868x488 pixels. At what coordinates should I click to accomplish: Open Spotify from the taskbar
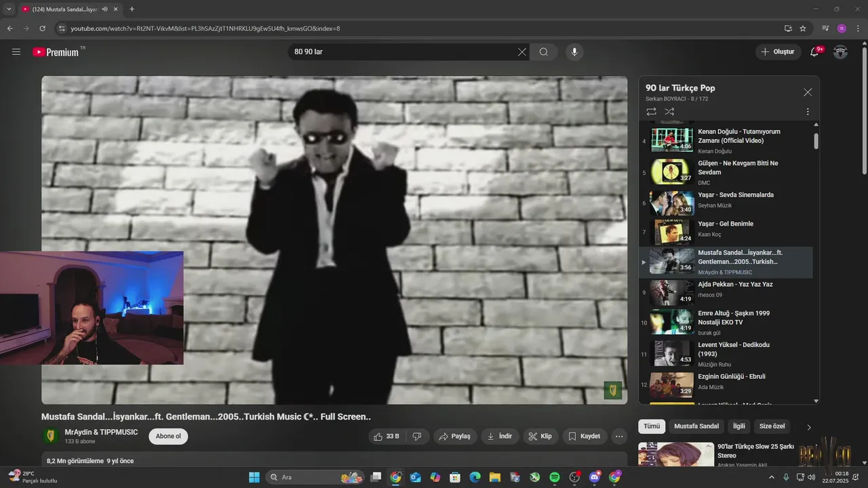tap(555, 477)
